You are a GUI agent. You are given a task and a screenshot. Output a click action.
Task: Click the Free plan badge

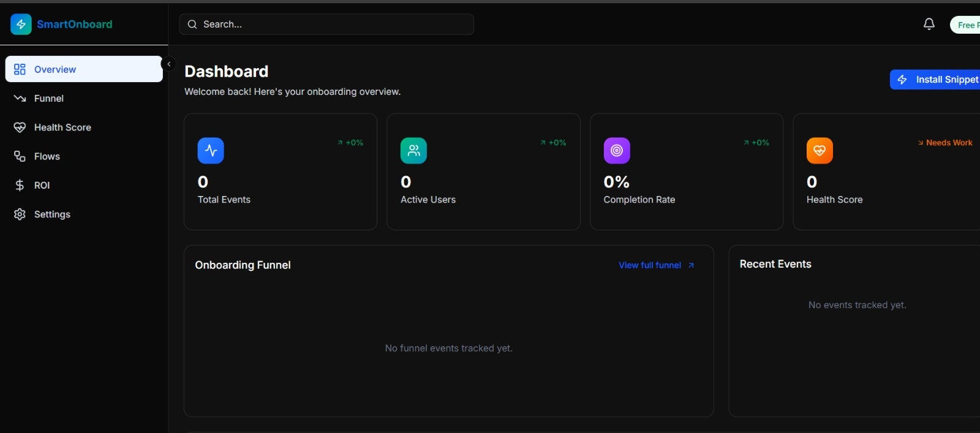coord(965,25)
